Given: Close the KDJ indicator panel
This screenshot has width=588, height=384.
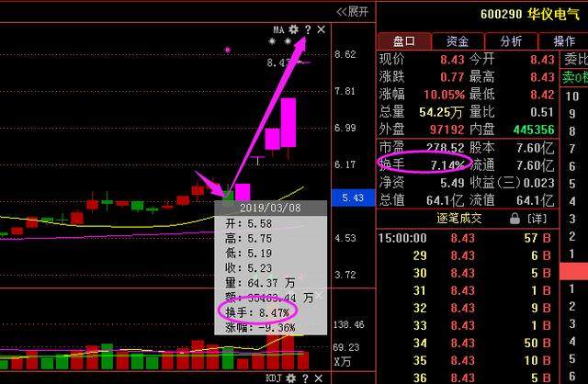Looking at the screenshot, I should pos(319,378).
